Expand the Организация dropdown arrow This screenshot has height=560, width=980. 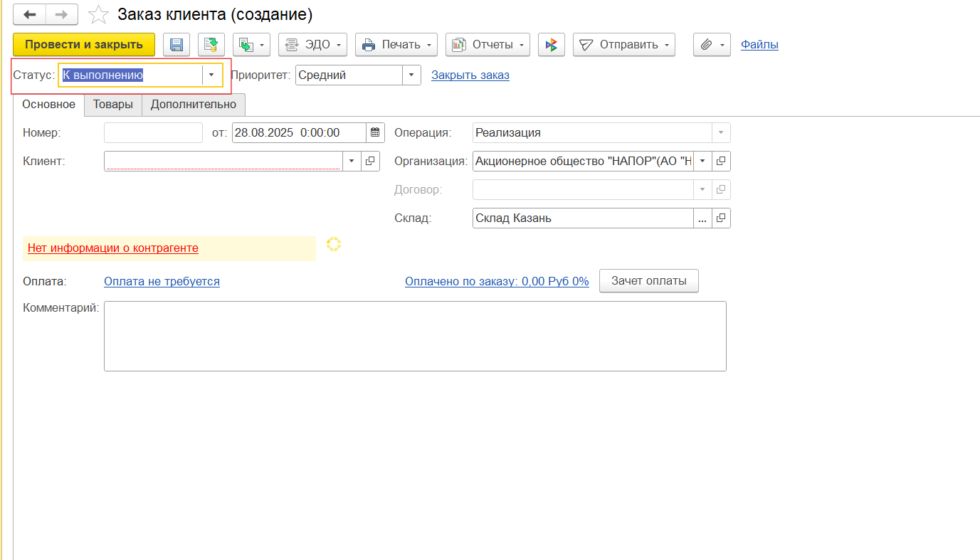702,162
